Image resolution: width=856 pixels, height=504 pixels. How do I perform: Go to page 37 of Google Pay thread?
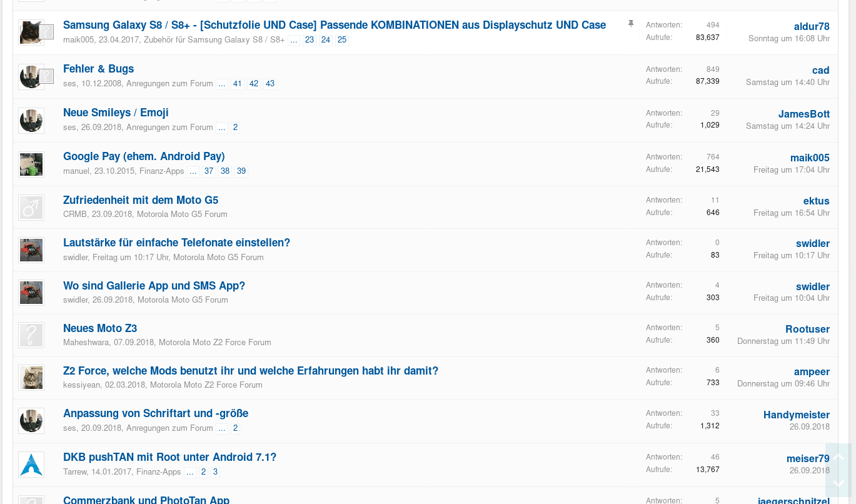click(x=209, y=171)
